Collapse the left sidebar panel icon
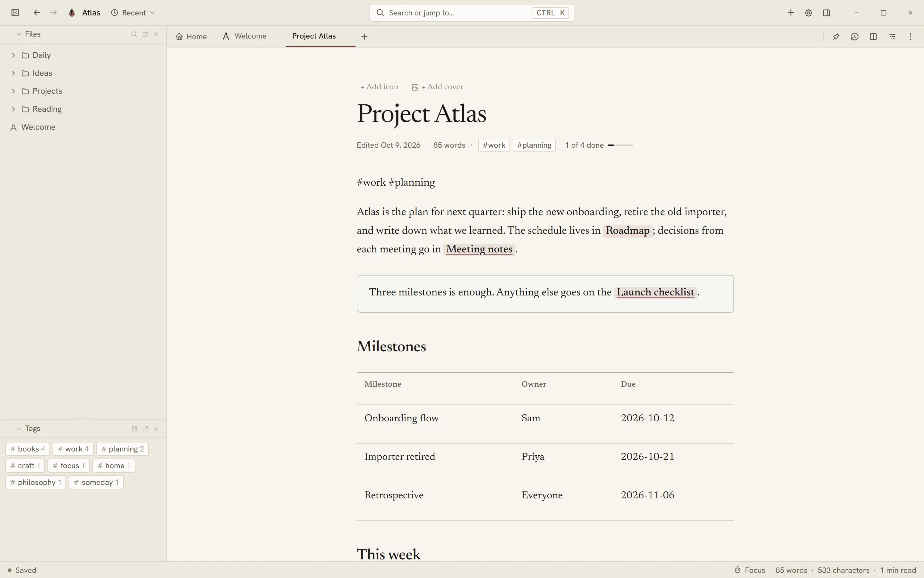The width and height of the screenshot is (924, 578). (15, 13)
